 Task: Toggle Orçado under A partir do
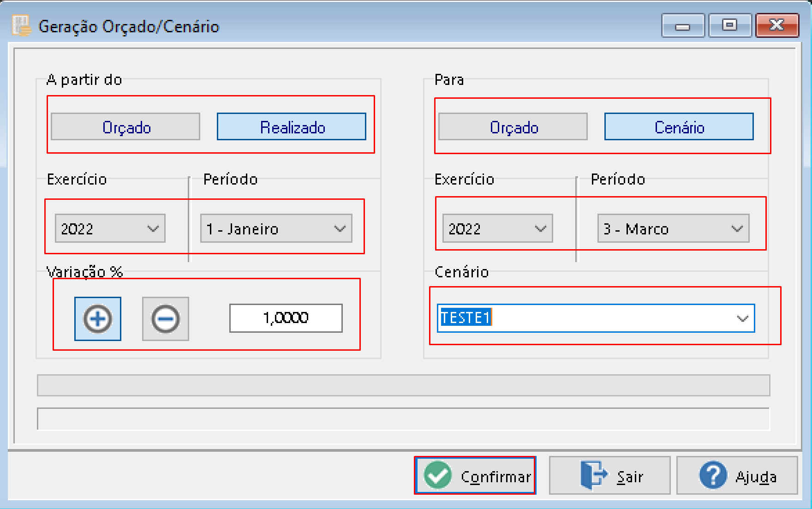pos(125,127)
